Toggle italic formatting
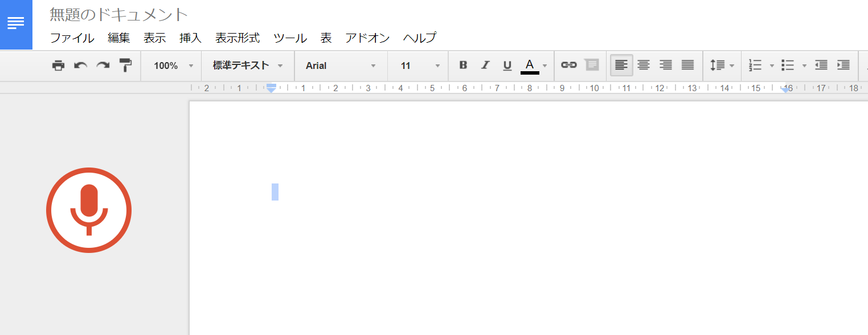 [x=485, y=66]
